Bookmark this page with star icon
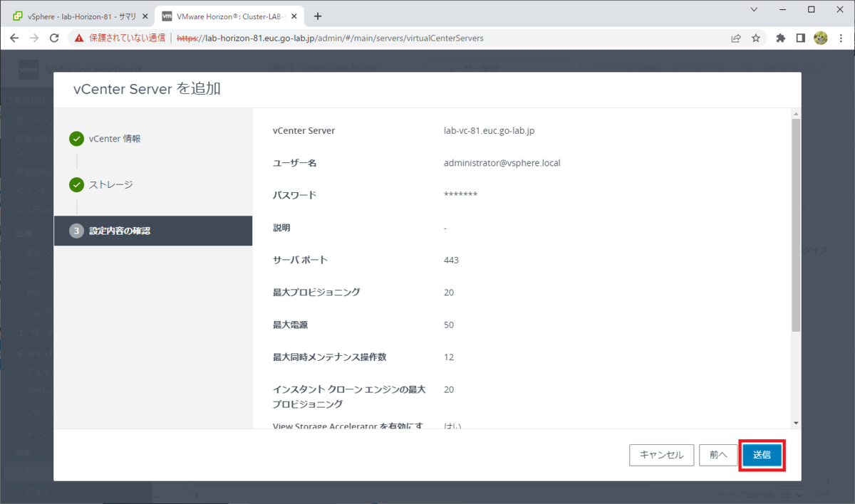This screenshot has height=504, width=855. [x=756, y=38]
